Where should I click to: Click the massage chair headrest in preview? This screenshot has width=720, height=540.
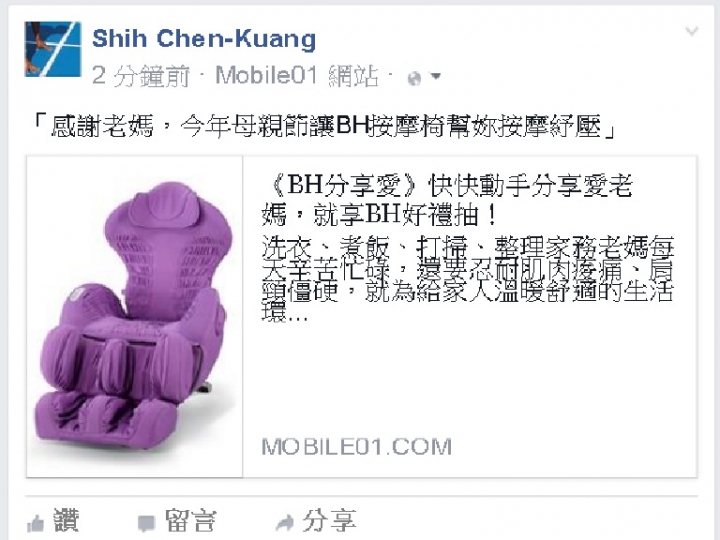tap(165, 205)
